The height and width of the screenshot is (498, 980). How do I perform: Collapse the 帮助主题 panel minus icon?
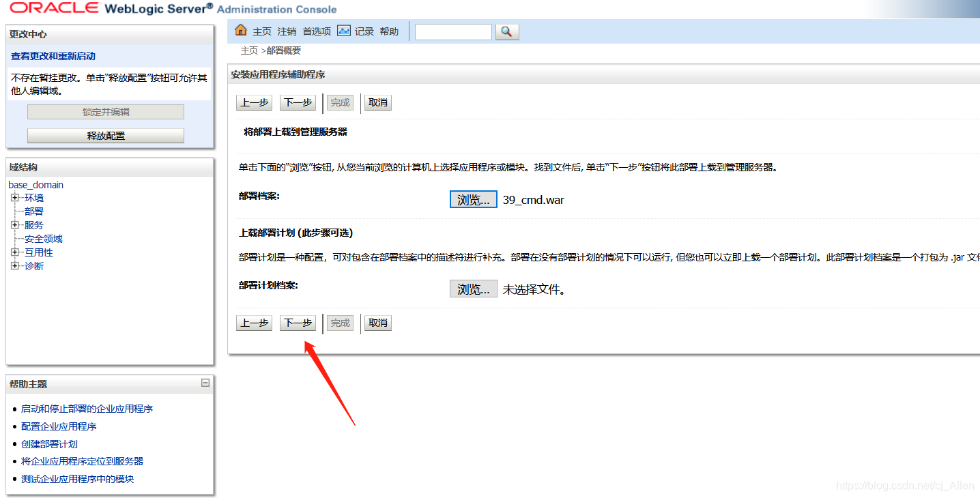click(x=205, y=383)
